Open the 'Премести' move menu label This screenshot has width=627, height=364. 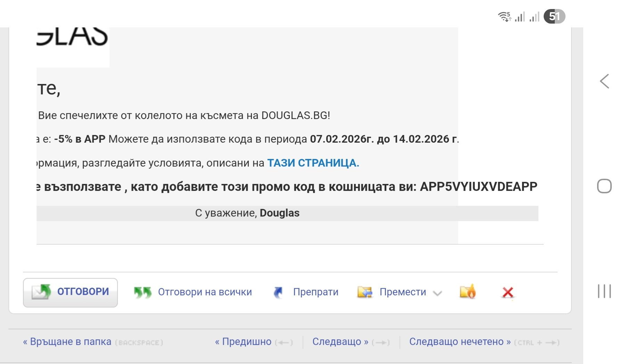[x=403, y=292]
